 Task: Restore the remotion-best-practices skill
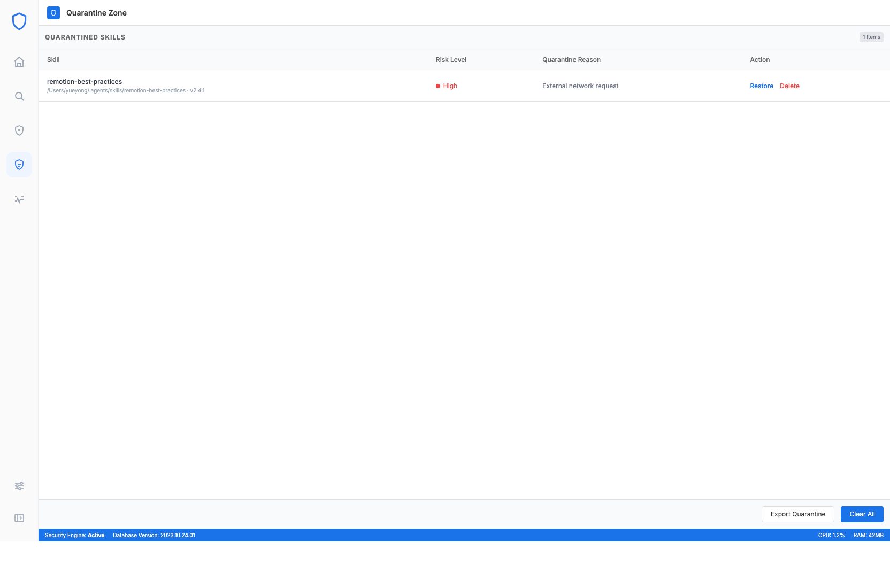(762, 86)
